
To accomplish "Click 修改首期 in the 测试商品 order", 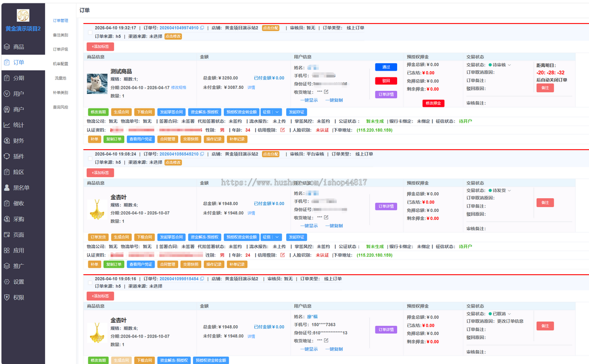I will tap(98, 112).
